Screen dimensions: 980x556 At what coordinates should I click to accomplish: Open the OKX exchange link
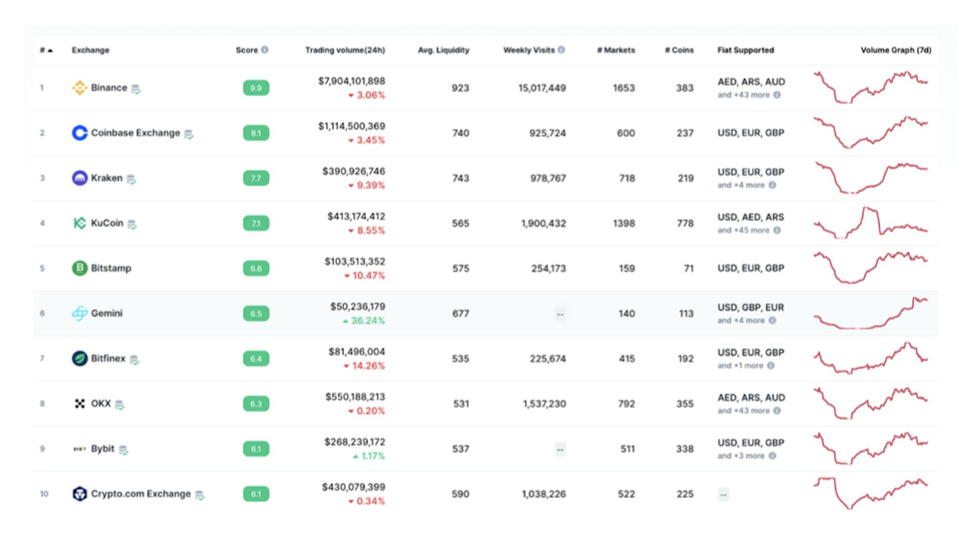[x=101, y=403]
